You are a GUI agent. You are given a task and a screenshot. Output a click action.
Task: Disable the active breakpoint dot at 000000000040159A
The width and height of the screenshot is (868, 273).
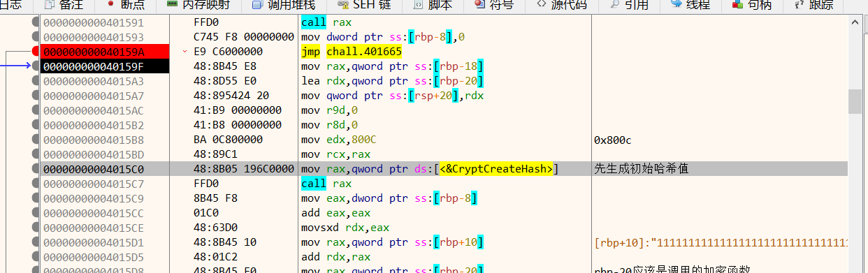click(x=36, y=52)
